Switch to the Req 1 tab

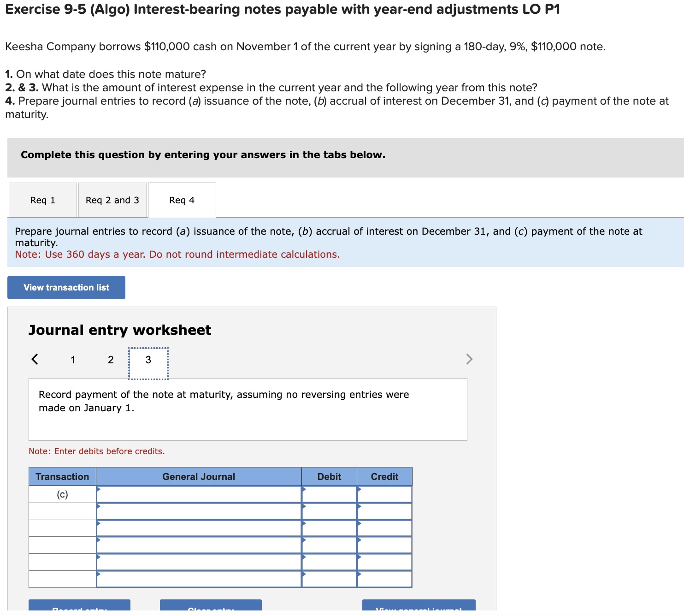[x=42, y=200]
